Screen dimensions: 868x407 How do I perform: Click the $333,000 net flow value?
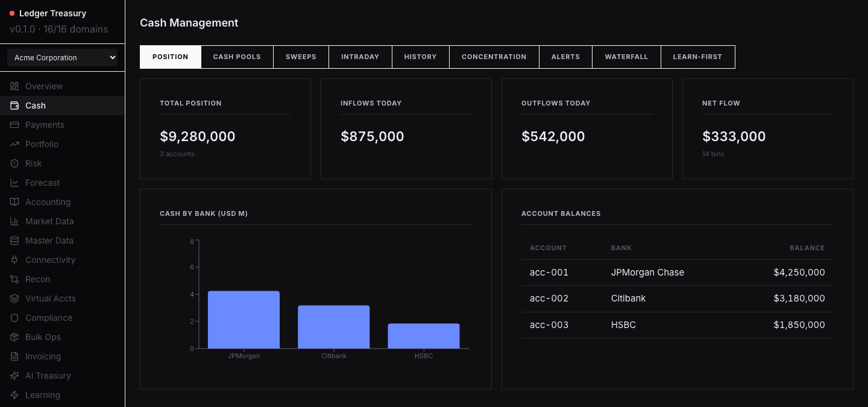pyautogui.click(x=734, y=137)
